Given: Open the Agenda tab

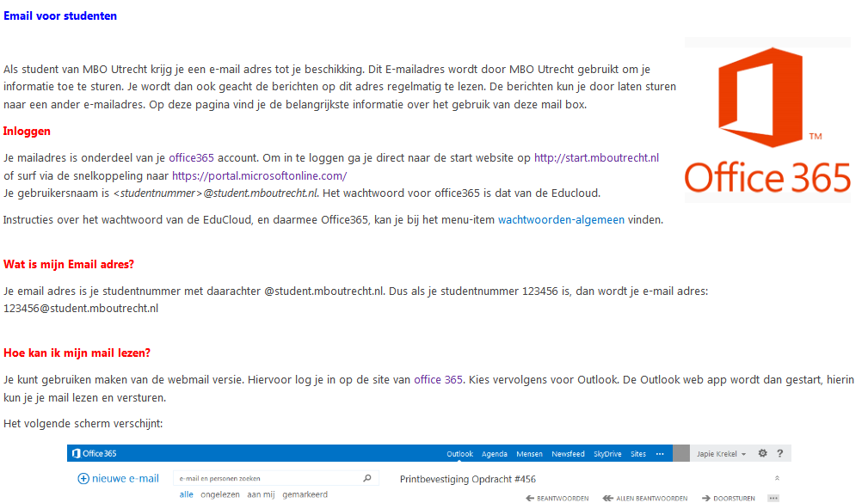Looking at the screenshot, I should [495, 454].
